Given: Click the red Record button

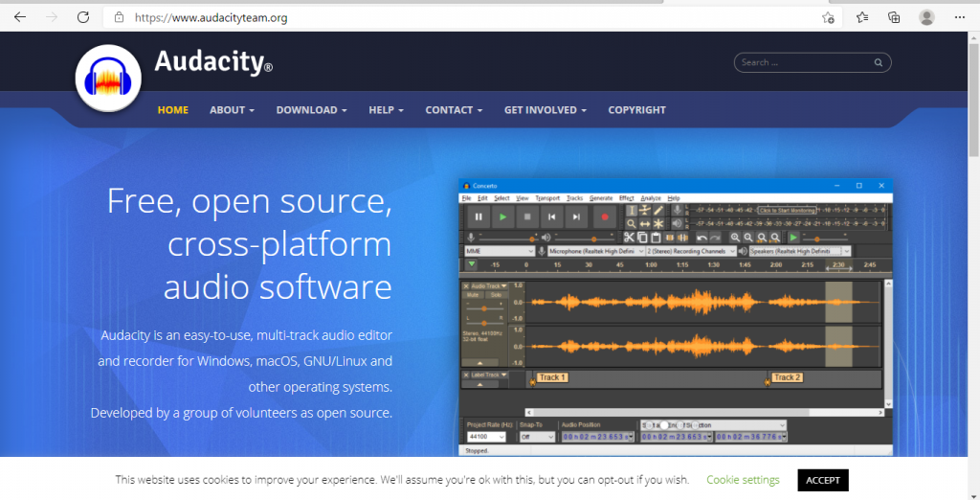Looking at the screenshot, I should 605,217.
